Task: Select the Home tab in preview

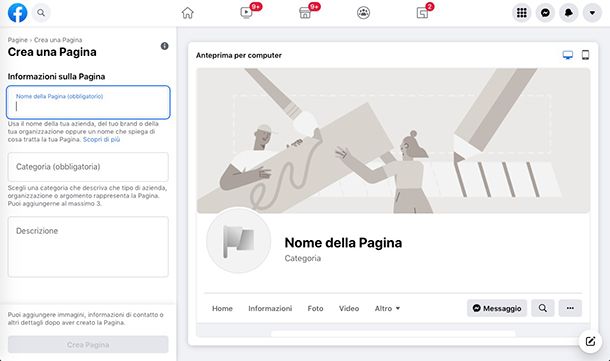Action: point(222,308)
